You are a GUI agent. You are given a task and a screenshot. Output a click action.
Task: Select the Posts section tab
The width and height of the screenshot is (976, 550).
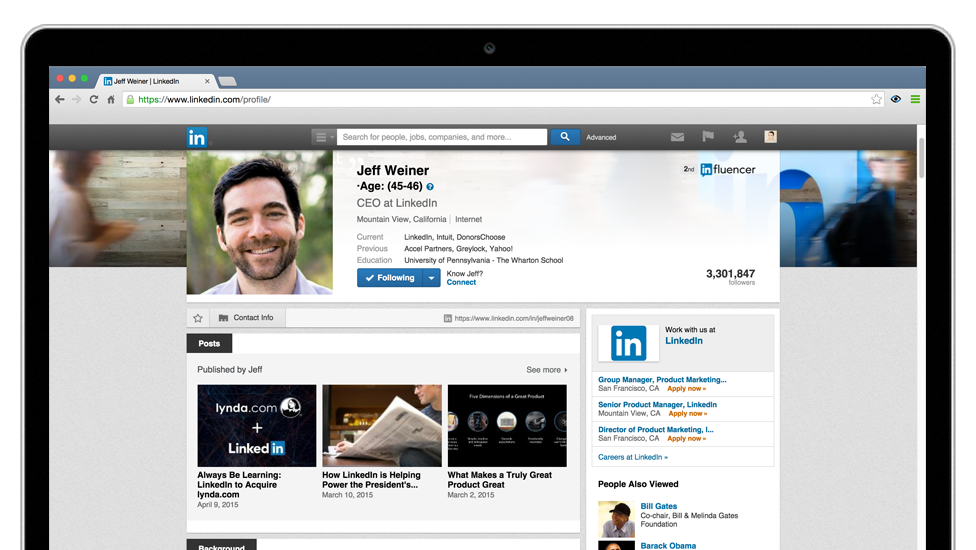pos(209,343)
